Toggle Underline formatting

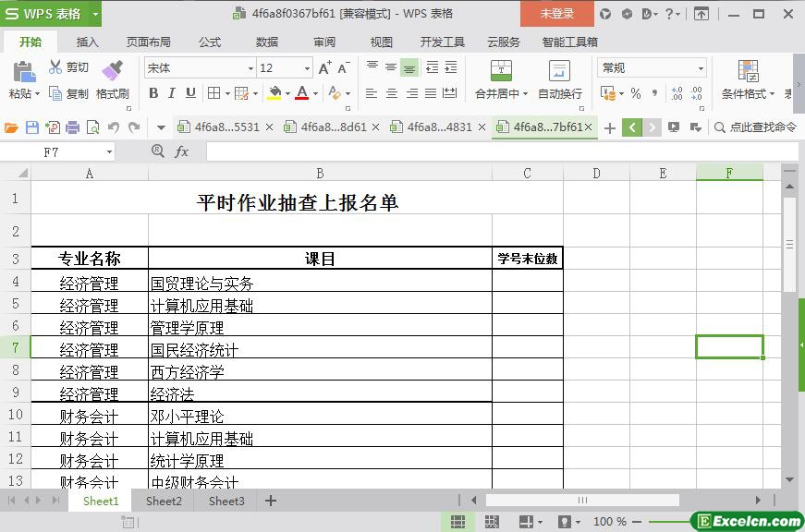pyautogui.click(x=190, y=93)
